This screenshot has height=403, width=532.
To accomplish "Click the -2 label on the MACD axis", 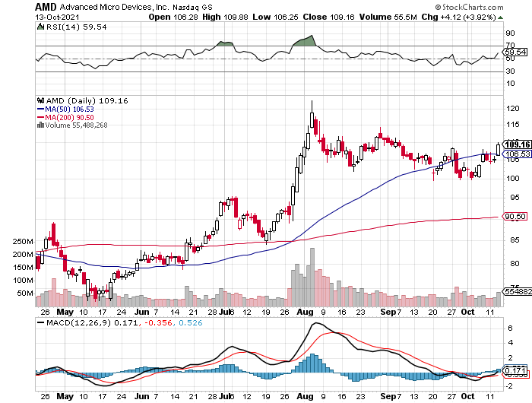I will [508, 386].
